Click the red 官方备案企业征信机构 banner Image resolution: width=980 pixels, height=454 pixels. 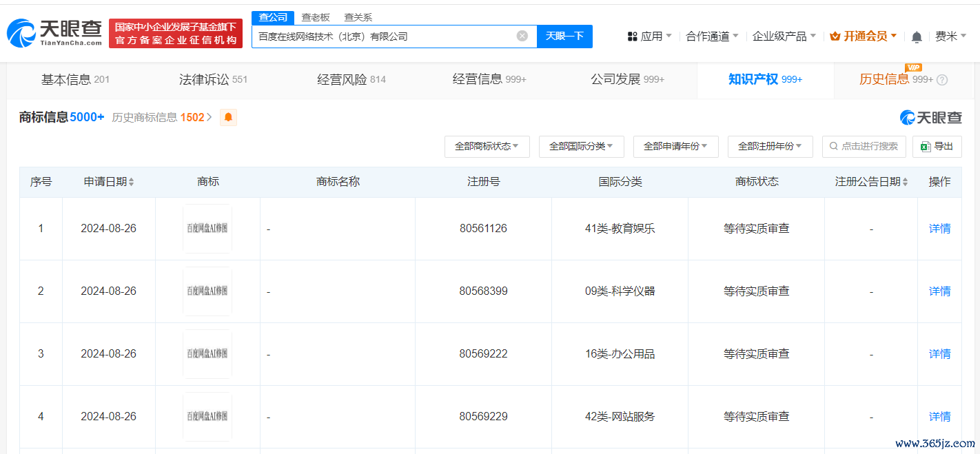point(176,34)
